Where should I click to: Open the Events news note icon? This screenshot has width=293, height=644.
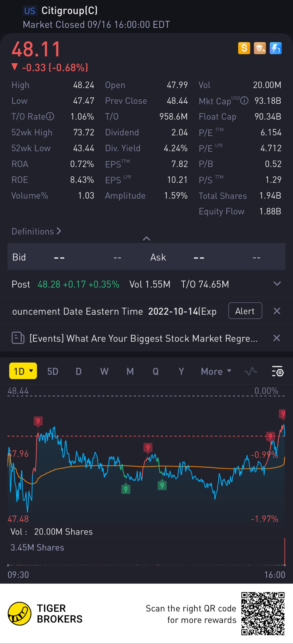(x=18, y=338)
